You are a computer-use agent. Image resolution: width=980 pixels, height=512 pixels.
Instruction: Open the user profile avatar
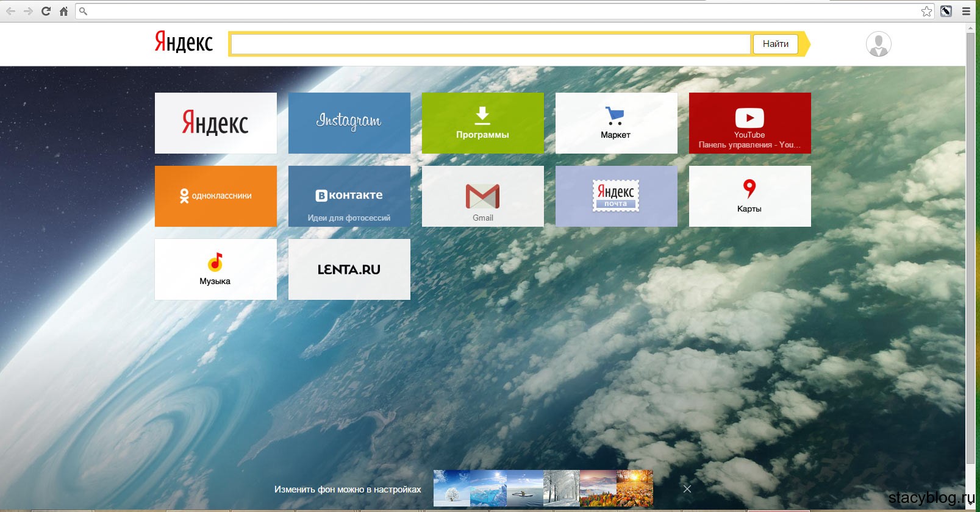(x=878, y=44)
